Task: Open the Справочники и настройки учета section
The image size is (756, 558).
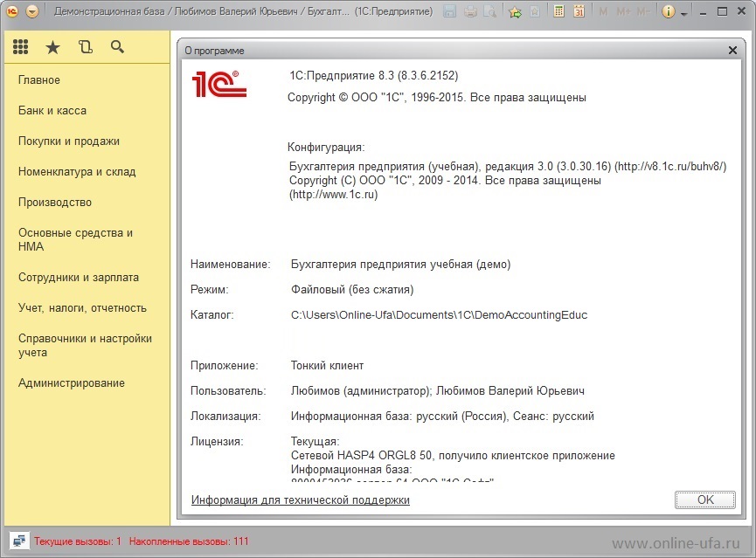Action: (85, 345)
